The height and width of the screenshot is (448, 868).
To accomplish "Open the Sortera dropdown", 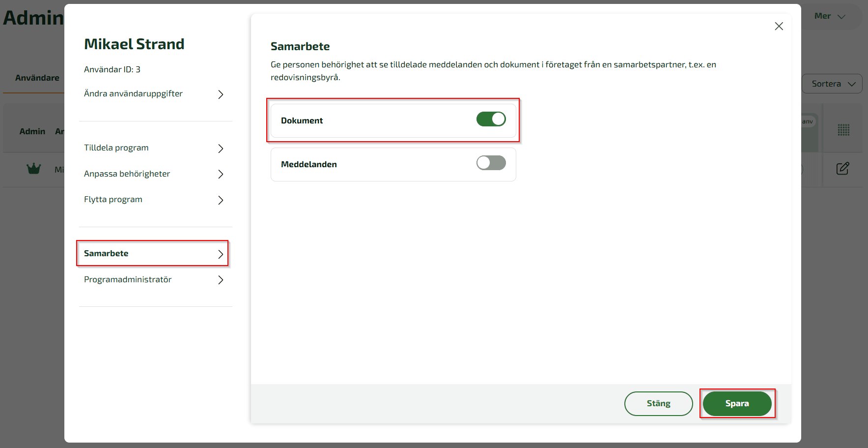I will [832, 84].
